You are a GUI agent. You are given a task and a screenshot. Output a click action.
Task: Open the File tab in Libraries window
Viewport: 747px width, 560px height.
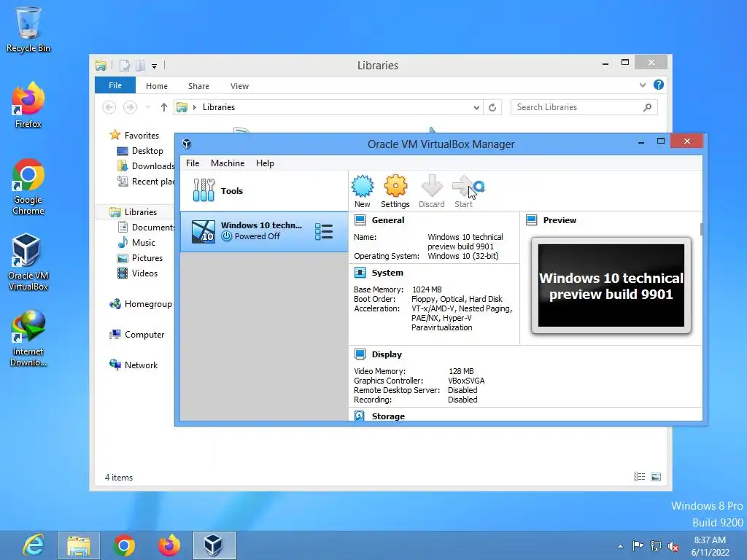[115, 86]
